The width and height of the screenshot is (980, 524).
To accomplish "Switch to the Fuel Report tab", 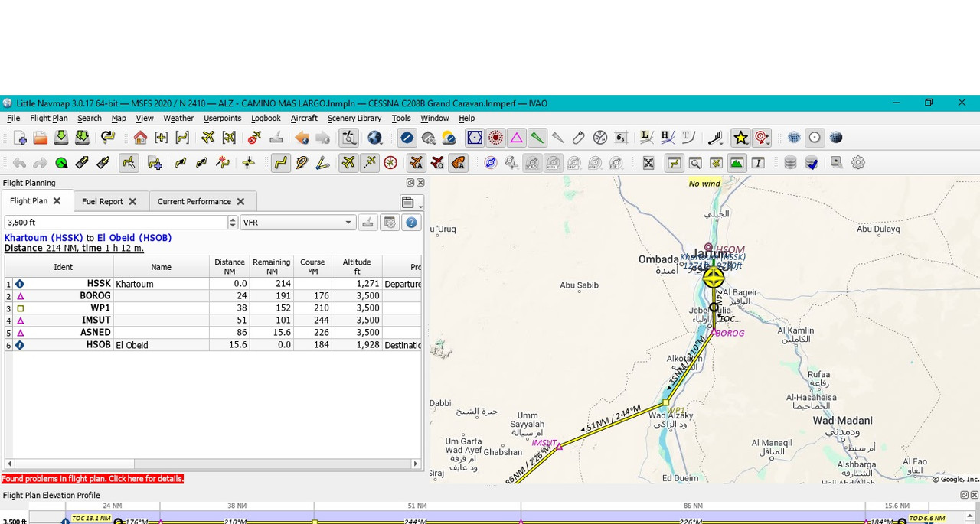I will [x=102, y=202].
